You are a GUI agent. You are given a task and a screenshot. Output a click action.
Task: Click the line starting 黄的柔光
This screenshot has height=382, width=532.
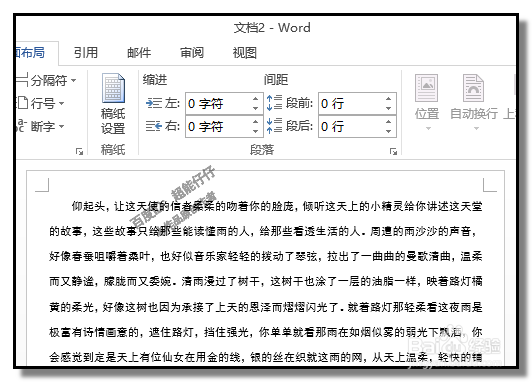coord(266,307)
